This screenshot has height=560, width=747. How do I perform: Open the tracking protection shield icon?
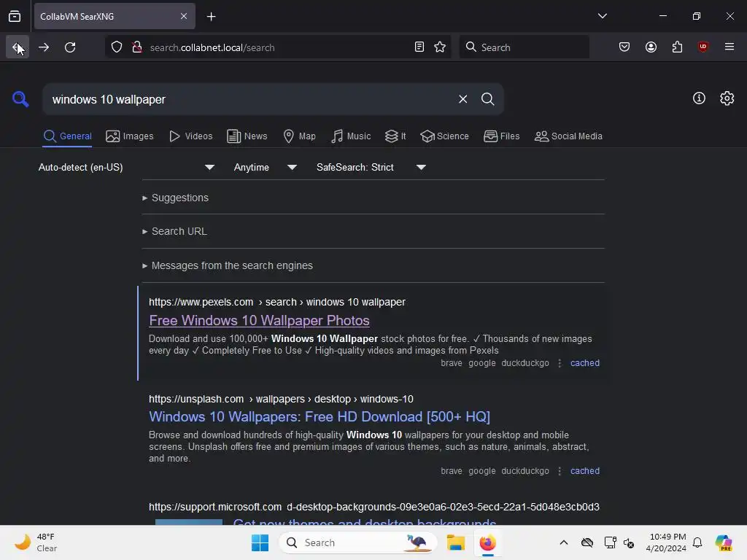tap(117, 47)
